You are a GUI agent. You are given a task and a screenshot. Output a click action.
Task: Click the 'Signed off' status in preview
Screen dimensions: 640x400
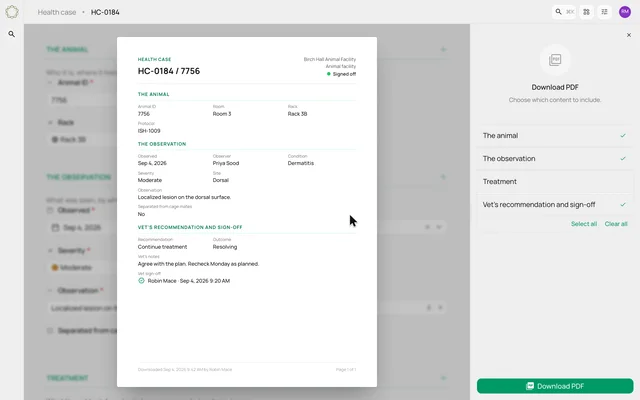341,74
